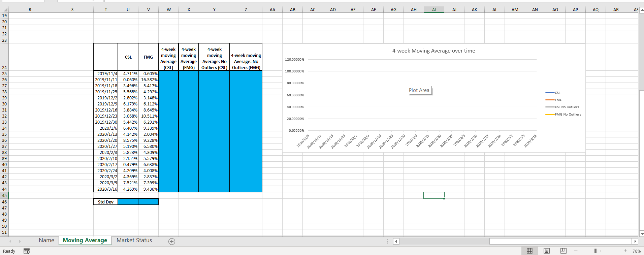Click vertical scrollbar down arrow
Screen dimensions: 644x255
tap(642, 233)
